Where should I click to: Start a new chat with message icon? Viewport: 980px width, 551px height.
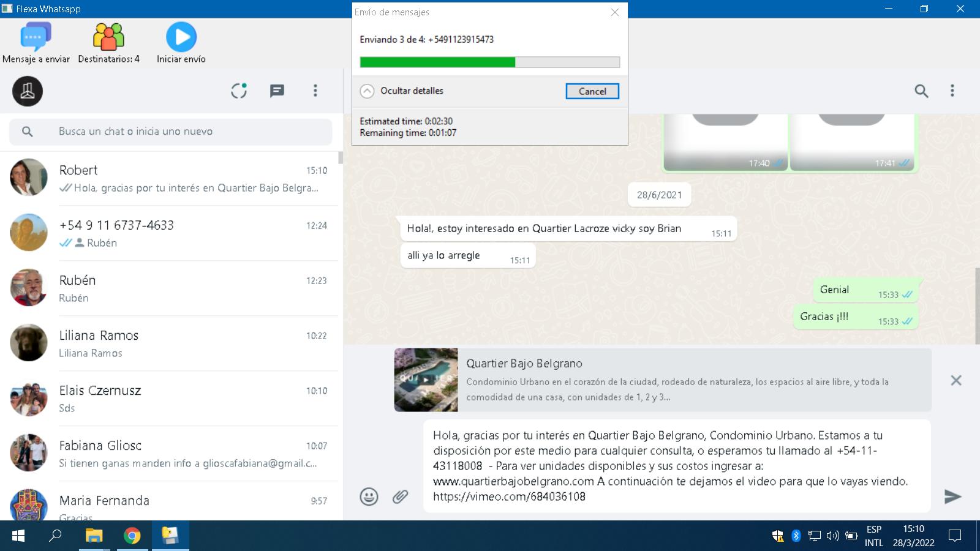[x=277, y=91]
